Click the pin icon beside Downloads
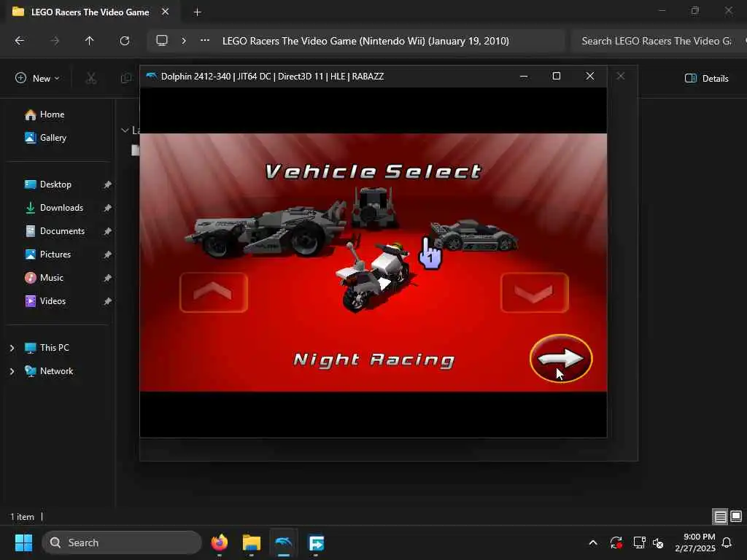This screenshot has height=560, width=747. (108, 208)
